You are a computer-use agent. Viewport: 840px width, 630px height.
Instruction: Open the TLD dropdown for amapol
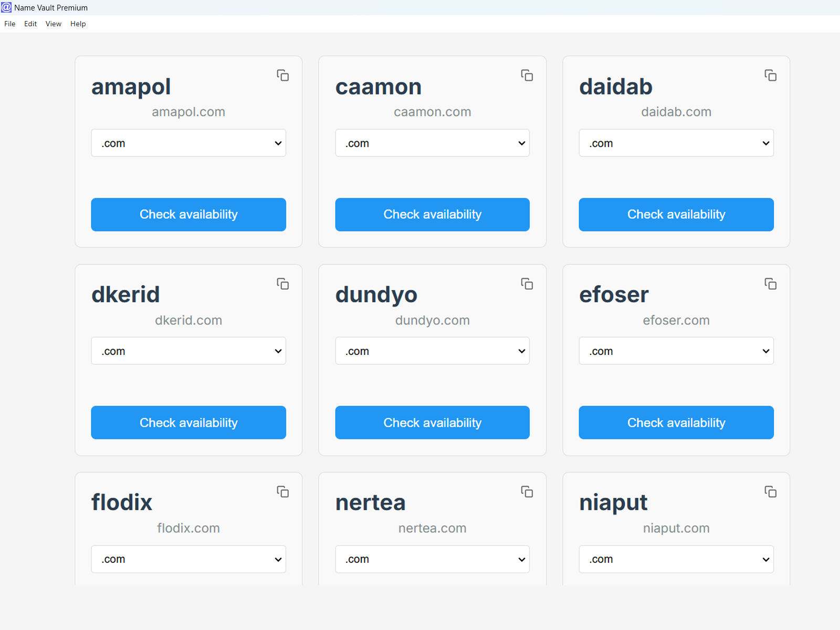(x=188, y=143)
